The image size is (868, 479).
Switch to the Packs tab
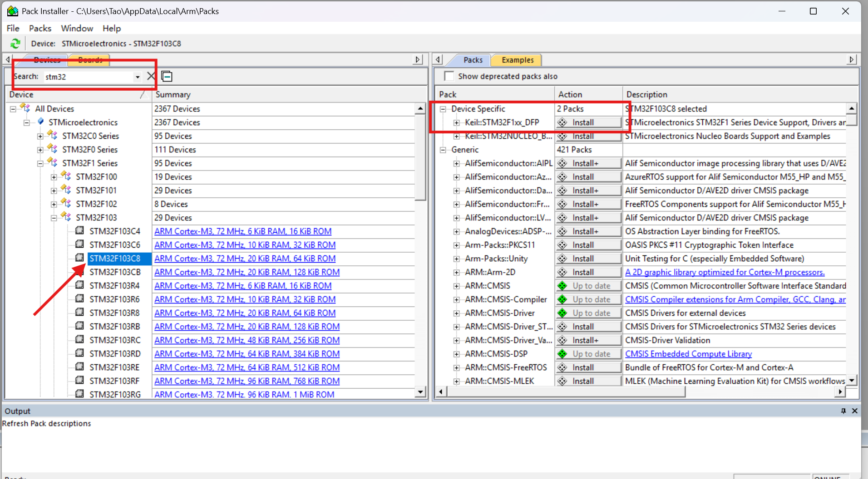[473, 60]
